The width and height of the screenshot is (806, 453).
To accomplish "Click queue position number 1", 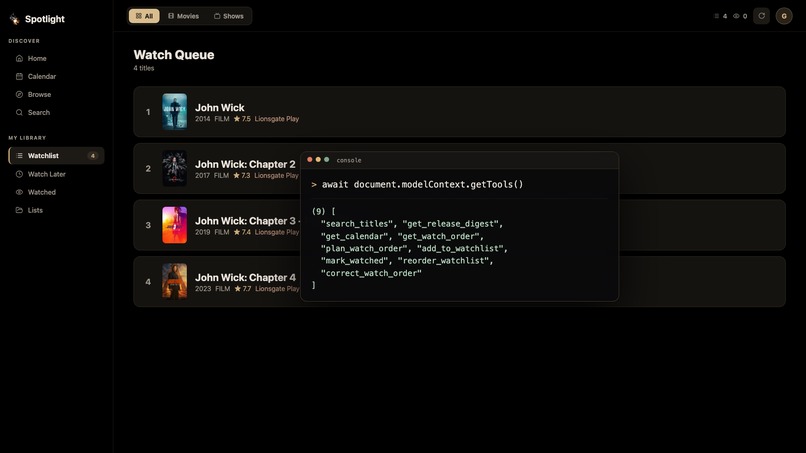I will (148, 112).
